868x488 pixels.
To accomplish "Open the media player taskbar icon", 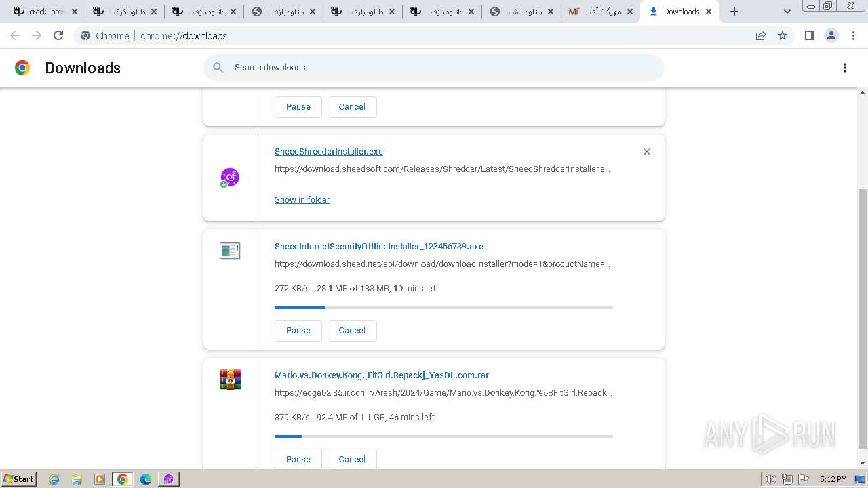I will point(100,479).
